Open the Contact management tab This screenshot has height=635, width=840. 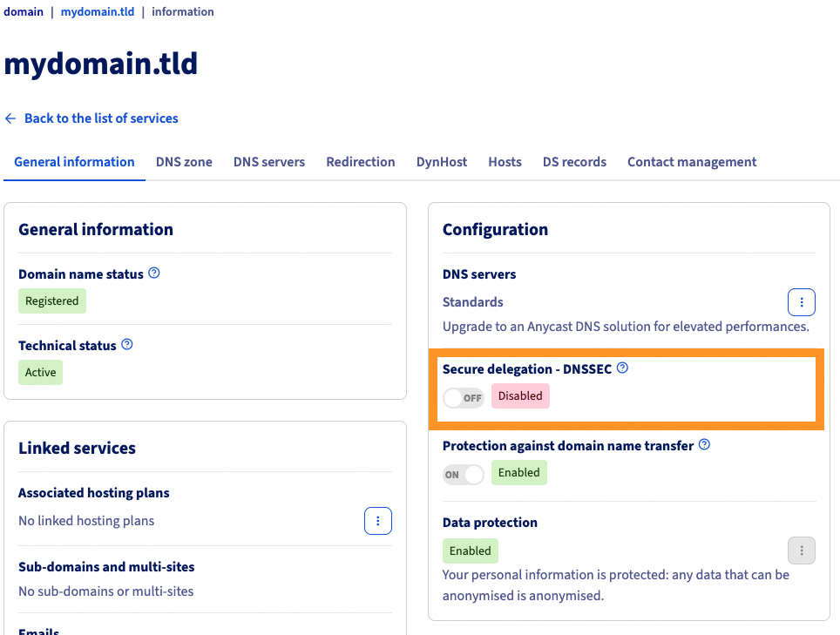pyautogui.click(x=692, y=162)
